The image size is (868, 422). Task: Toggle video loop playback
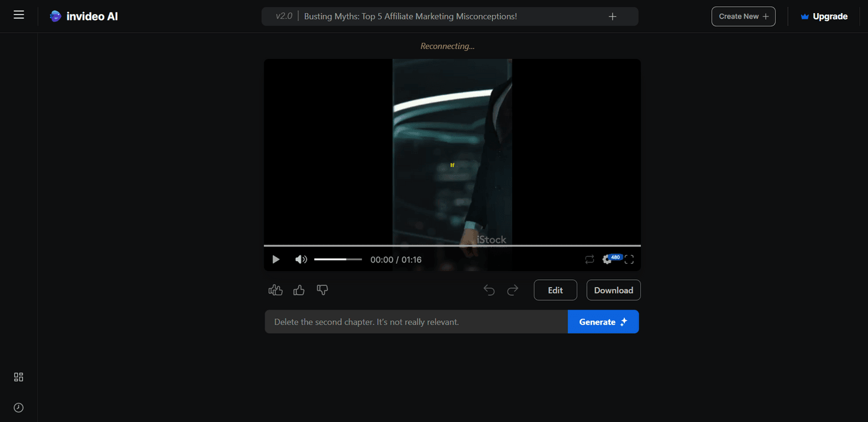click(590, 259)
